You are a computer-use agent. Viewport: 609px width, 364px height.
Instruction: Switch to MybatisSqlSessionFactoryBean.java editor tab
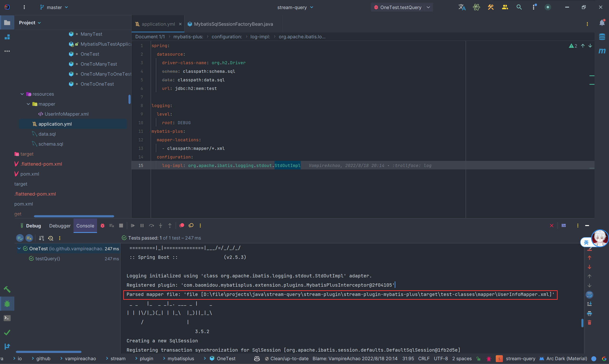(233, 24)
